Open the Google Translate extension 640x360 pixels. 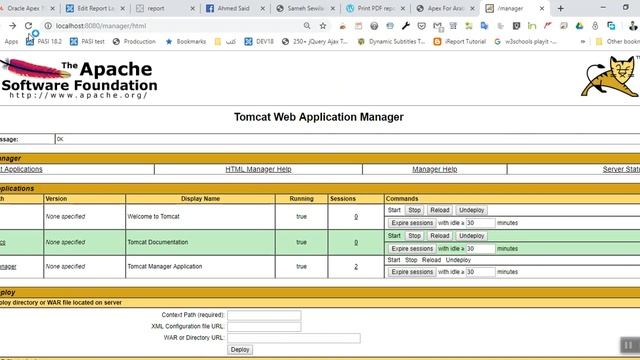(484, 26)
